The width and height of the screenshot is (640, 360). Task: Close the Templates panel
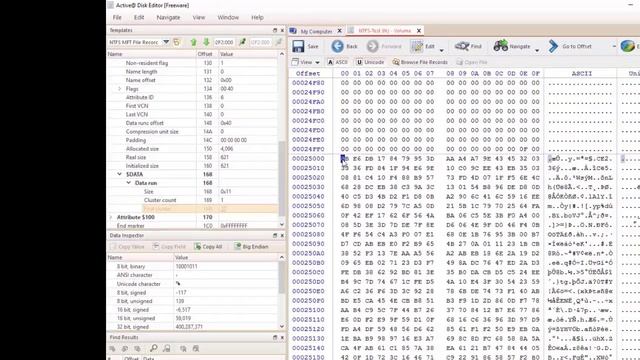[x=282, y=31]
